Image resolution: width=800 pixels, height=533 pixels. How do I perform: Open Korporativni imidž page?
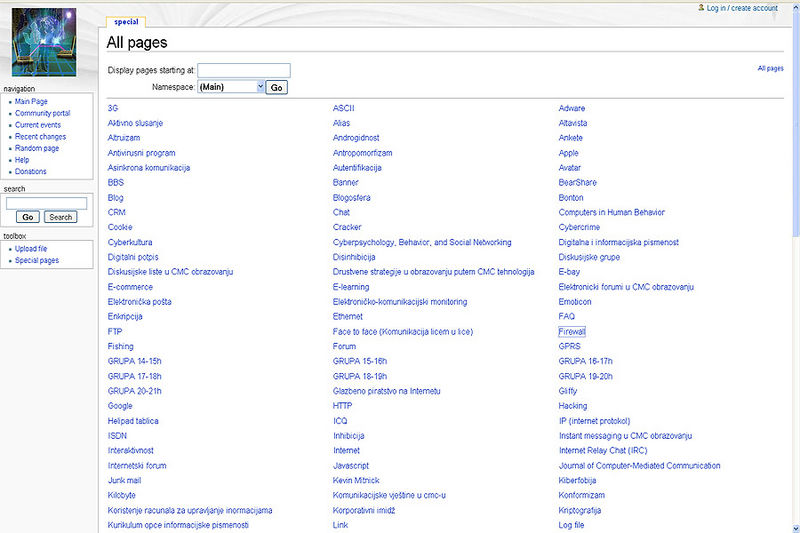point(364,511)
